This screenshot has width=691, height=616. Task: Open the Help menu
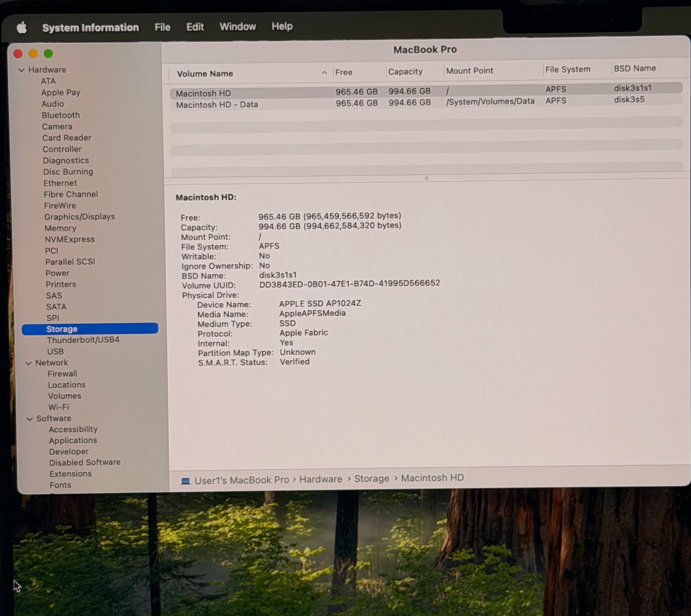[x=282, y=26]
